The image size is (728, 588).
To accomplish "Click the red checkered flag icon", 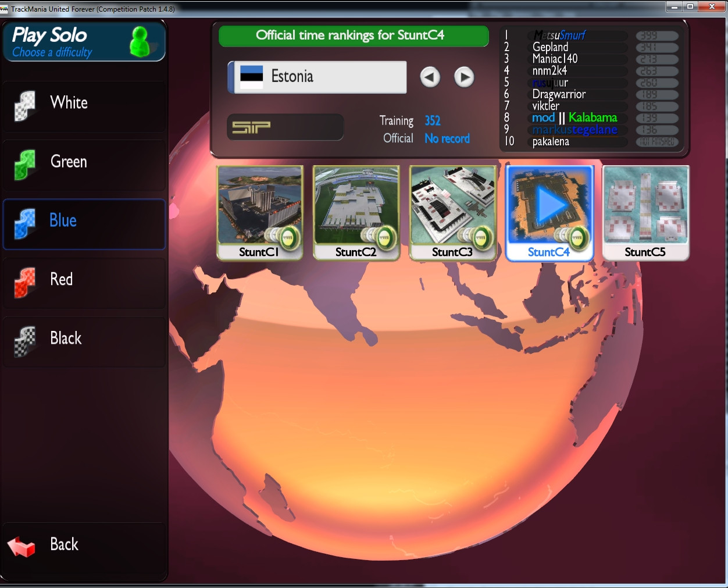I will [x=24, y=282].
